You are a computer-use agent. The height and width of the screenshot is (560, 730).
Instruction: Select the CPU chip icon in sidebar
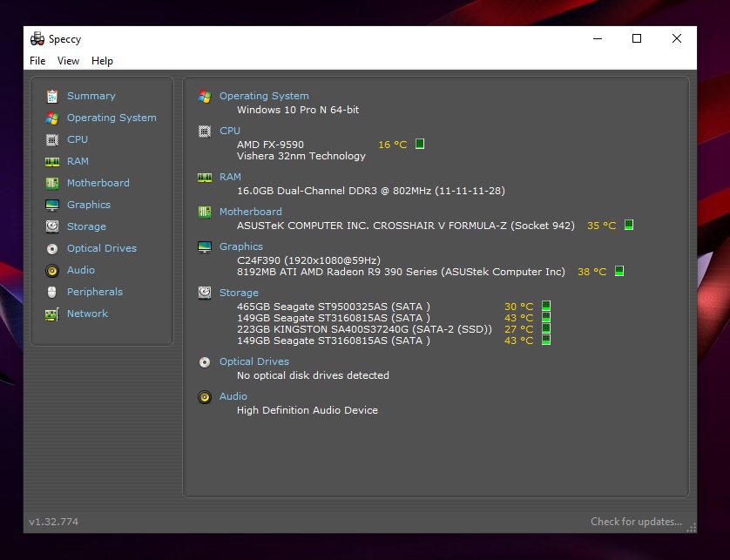(x=52, y=139)
